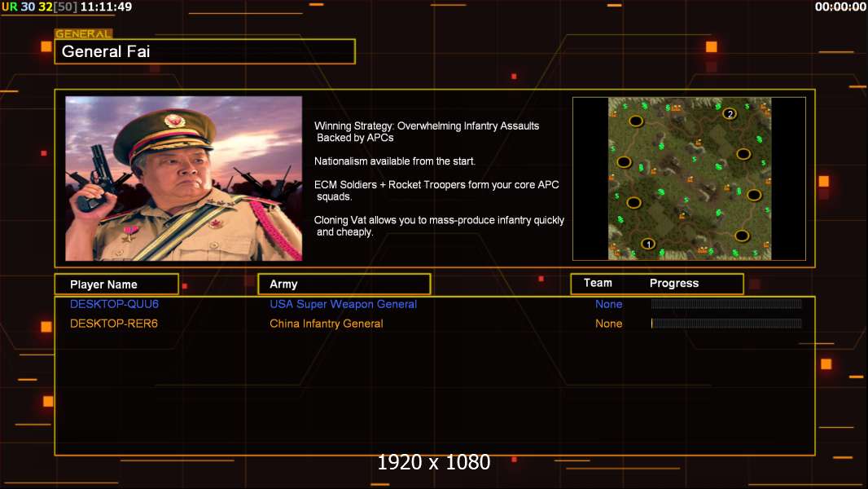Viewport: 868px width, 489px height.
Task: Click the team value 'None' for DESKTOP-RER6
Action: (x=608, y=324)
